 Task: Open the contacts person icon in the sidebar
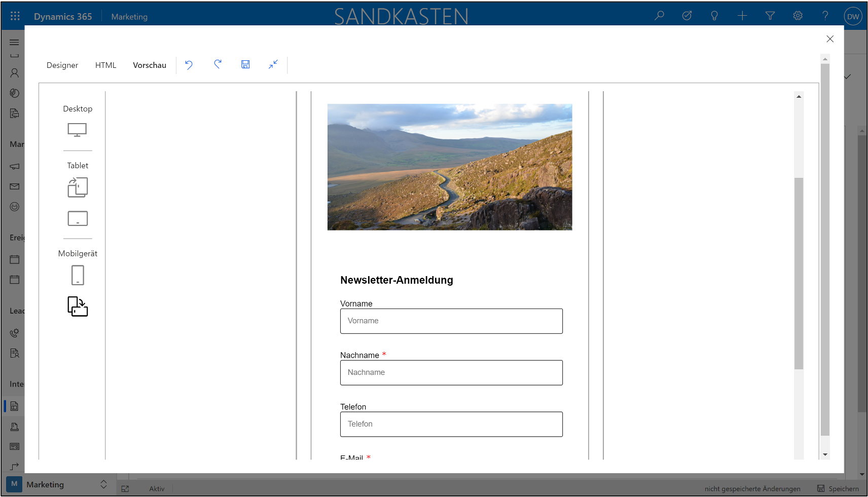14,73
